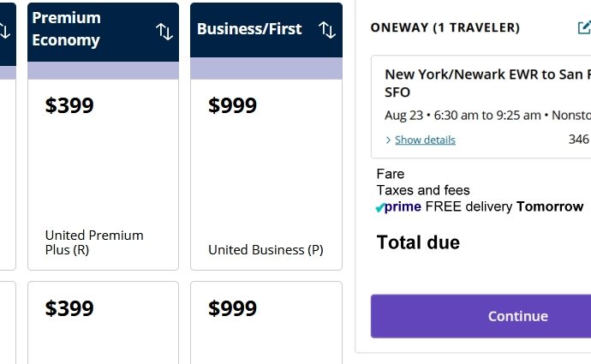Click the partial sort arrows at left edge

(x=4, y=31)
